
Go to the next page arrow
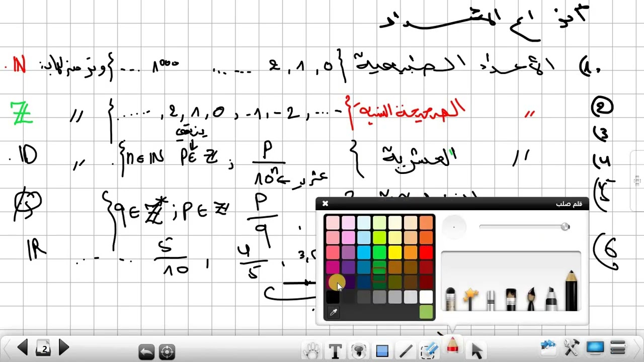(64, 347)
